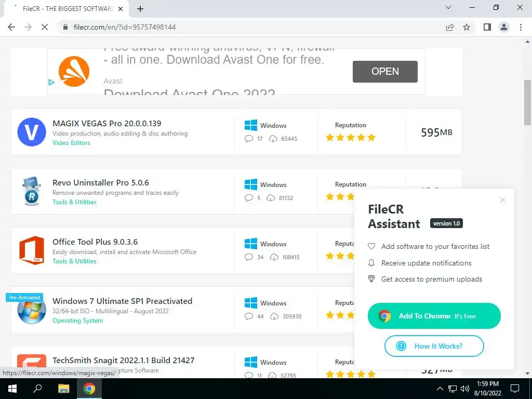Click comments bubble icon for Revo Uninstaller
532x399 pixels.
tap(249, 198)
